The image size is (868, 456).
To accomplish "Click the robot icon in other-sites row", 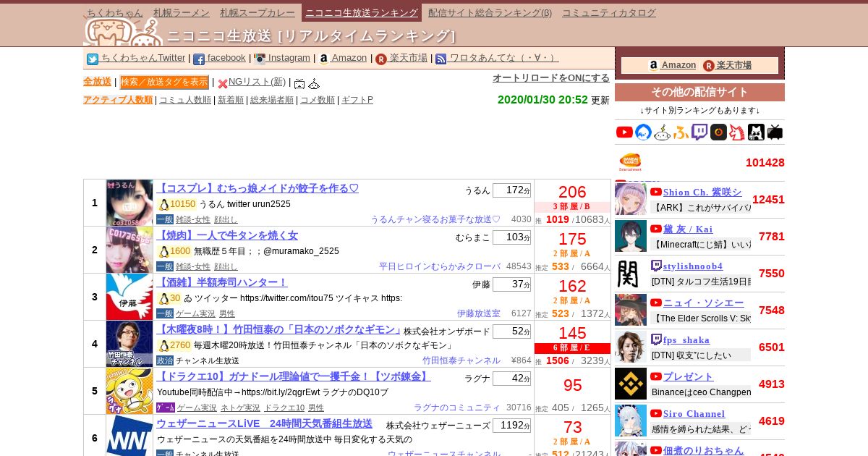I will click(662, 132).
